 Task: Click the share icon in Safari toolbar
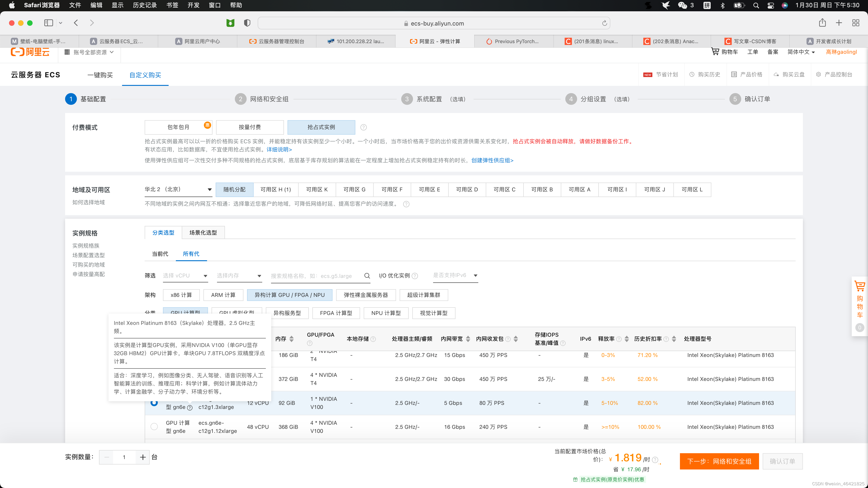coord(822,23)
